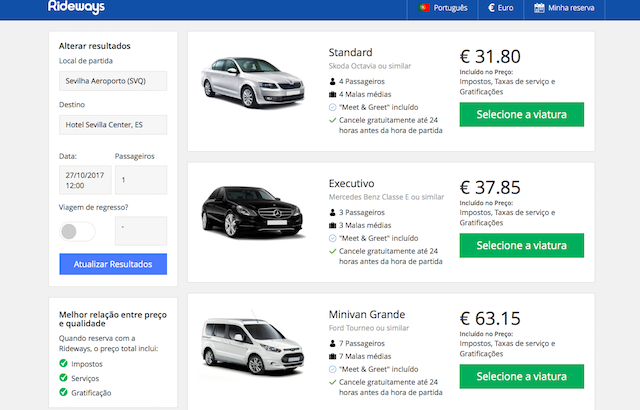
Task: Open Minha reserva in the header
Action: pos(564,8)
